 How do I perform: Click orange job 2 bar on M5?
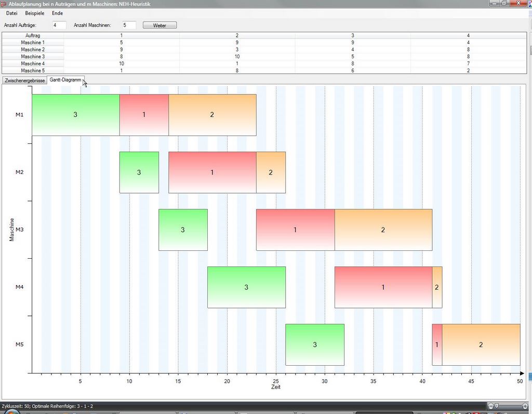click(x=481, y=344)
